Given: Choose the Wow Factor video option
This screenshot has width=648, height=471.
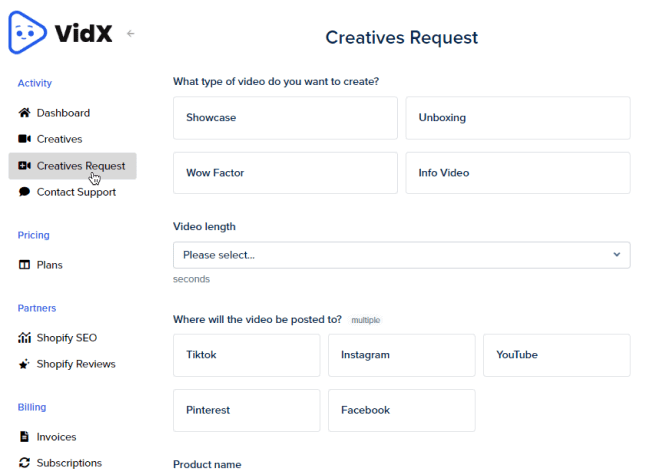Looking at the screenshot, I should tap(285, 173).
